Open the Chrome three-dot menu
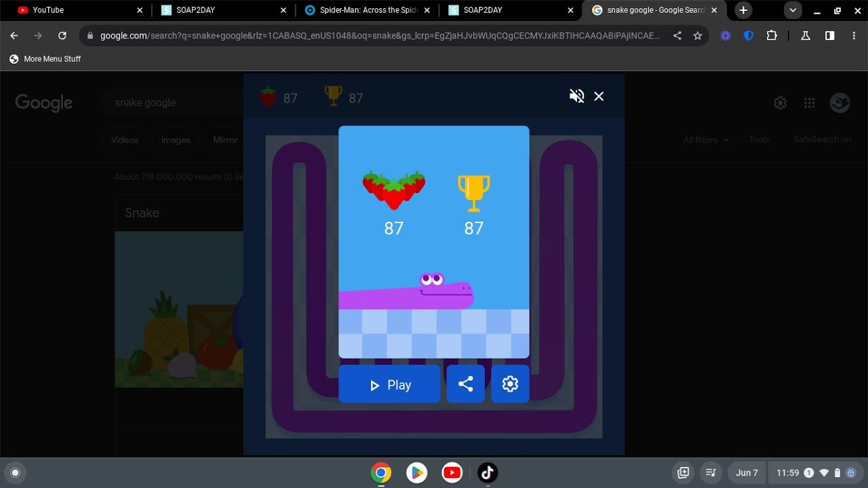Screen dimensions: 868x488 pyautogui.click(x=854, y=36)
